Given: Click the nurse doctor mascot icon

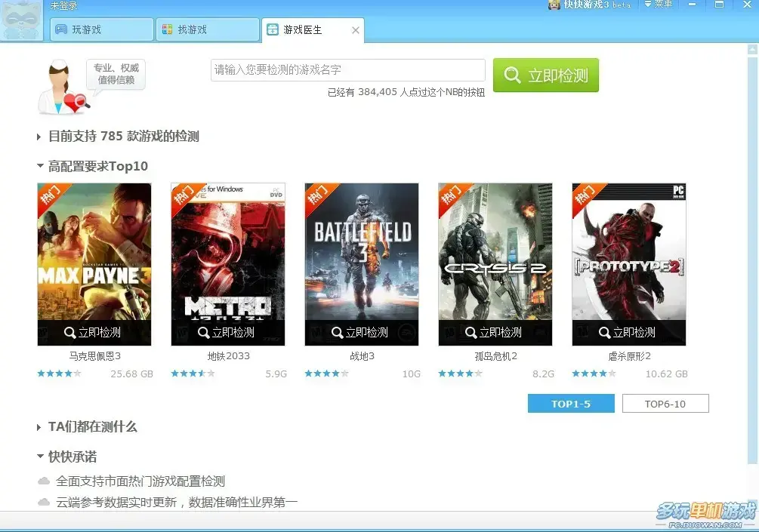Looking at the screenshot, I should (63, 87).
